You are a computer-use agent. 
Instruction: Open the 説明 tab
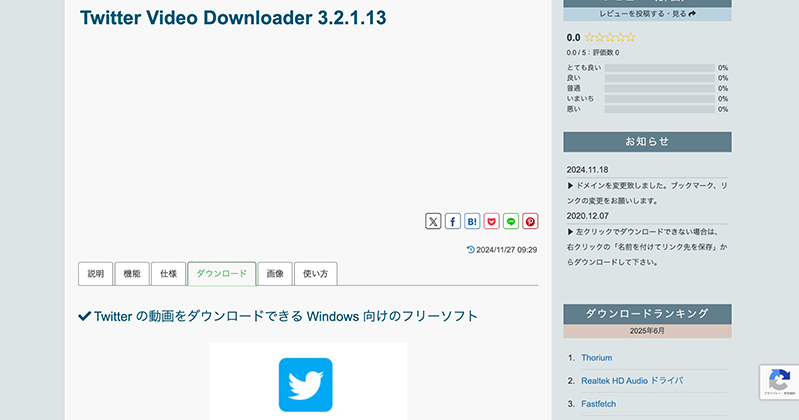95,274
